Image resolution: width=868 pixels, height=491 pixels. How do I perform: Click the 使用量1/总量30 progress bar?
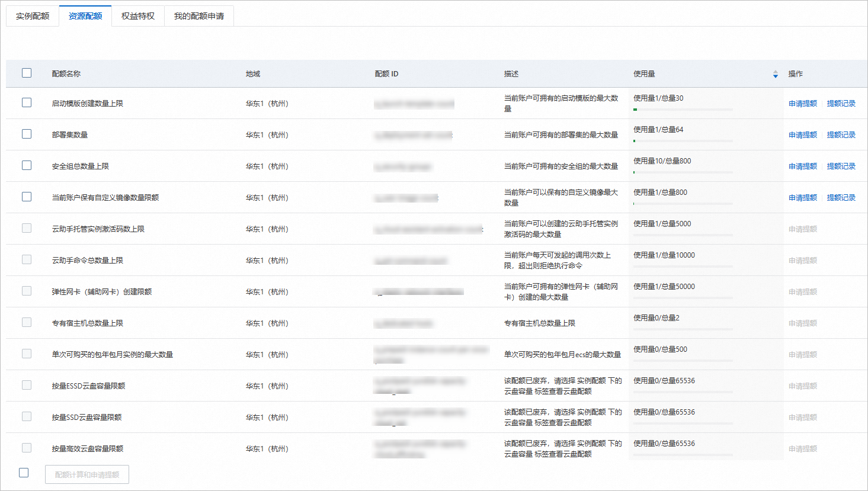683,110
